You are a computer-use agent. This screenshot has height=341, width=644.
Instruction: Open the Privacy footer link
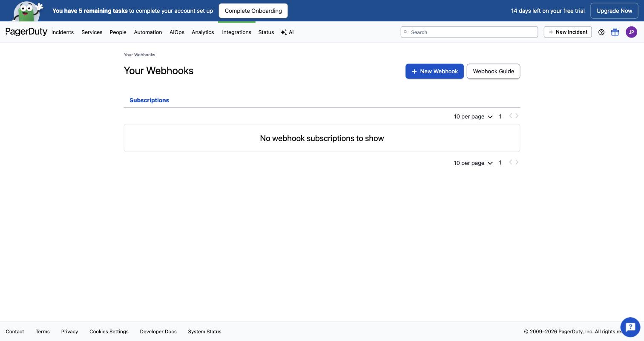[x=69, y=331]
